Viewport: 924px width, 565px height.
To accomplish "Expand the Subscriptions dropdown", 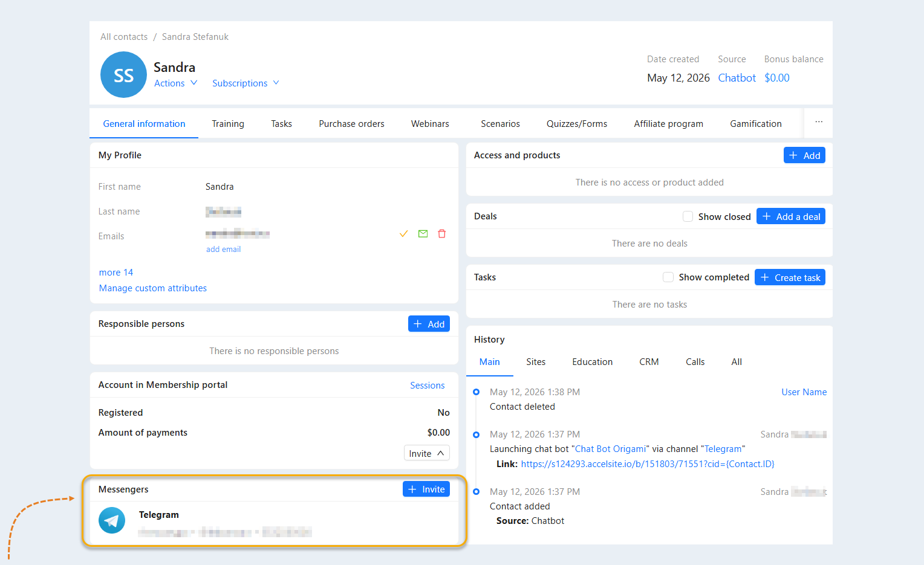I will [246, 83].
